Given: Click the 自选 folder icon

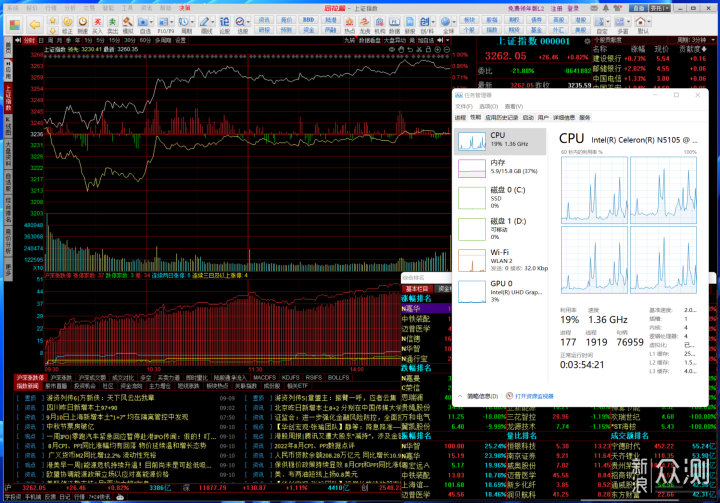Looking at the screenshot, I should 142,22.
